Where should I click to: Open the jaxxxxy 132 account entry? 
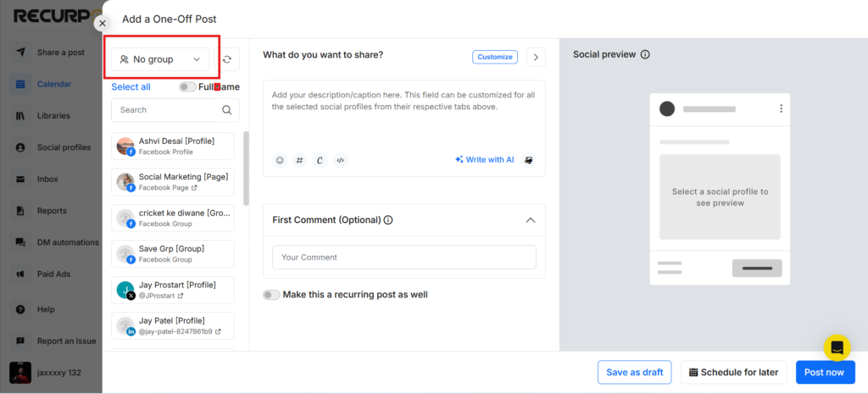click(47, 373)
